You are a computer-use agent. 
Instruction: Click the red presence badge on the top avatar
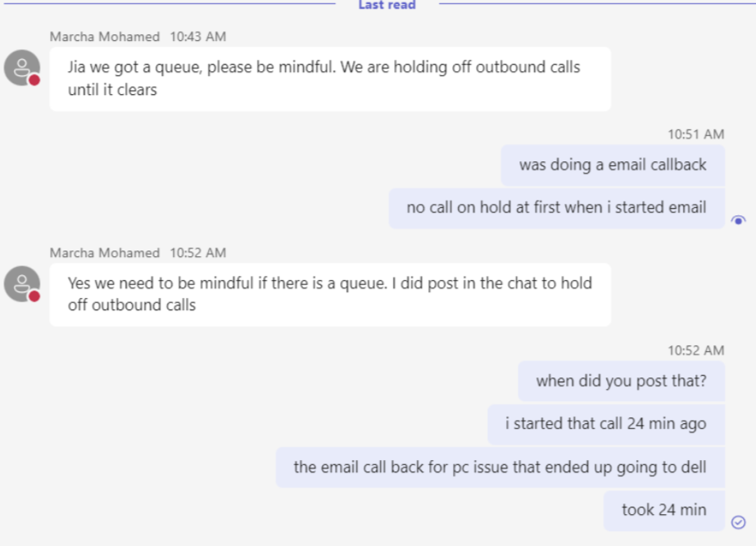[x=34, y=79]
